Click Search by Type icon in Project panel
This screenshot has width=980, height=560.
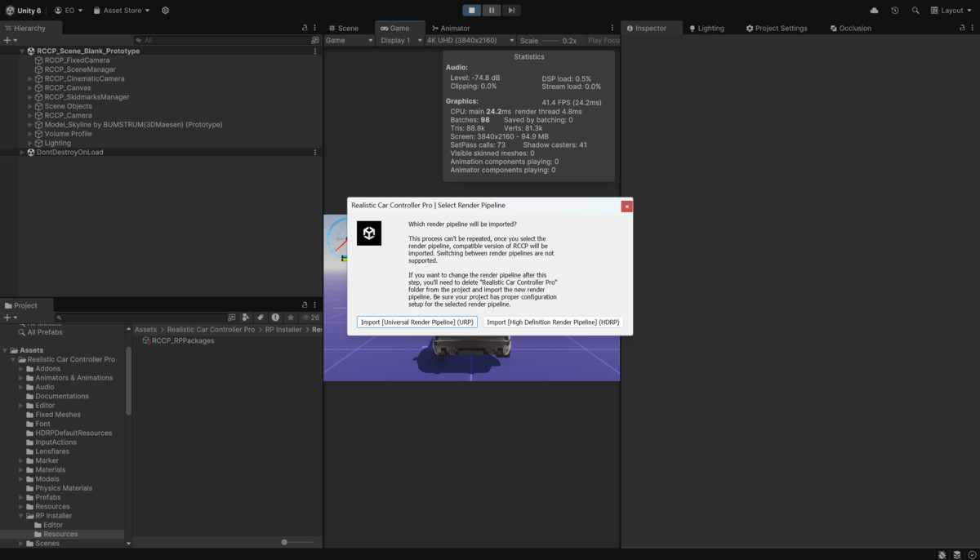point(246,318)
